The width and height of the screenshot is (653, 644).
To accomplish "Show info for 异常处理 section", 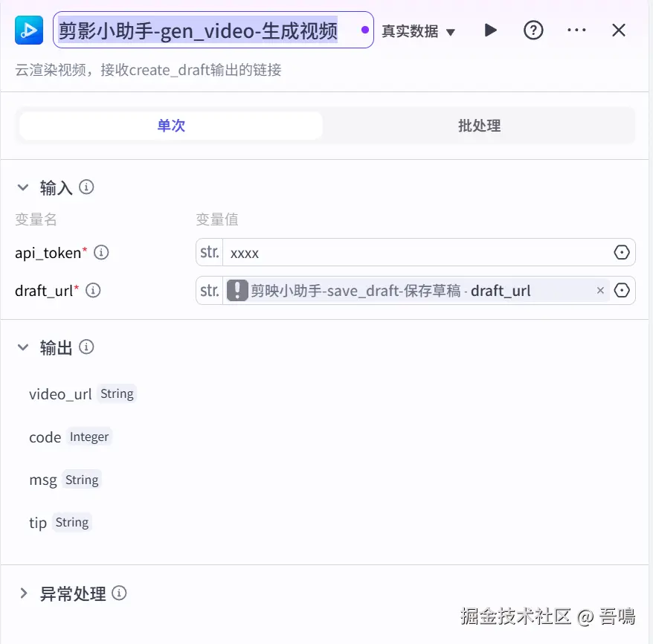I will tap(119, 593).
